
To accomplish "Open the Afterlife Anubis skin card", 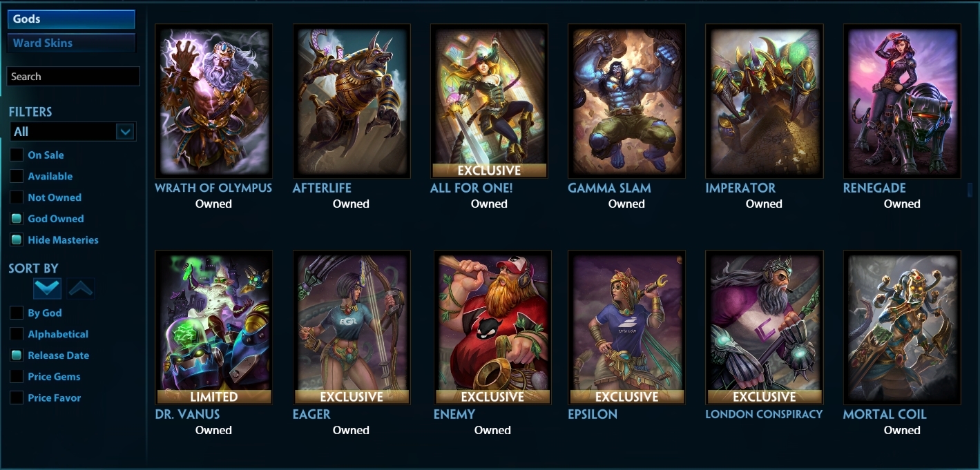I will (x=352, y=101).
